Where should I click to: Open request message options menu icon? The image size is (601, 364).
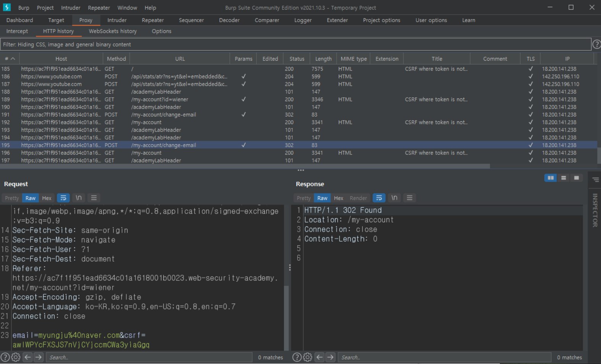pyautogui.click(x=94, y=198)
